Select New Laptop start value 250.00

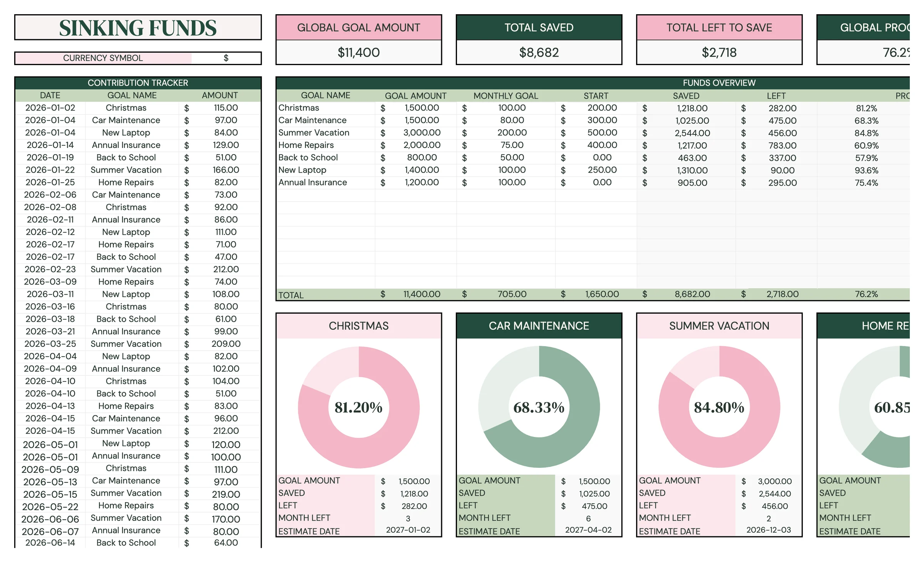[596, 170]
